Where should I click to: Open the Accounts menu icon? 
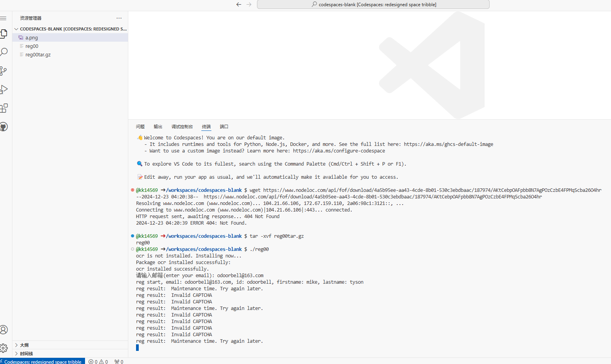(3, 330)
